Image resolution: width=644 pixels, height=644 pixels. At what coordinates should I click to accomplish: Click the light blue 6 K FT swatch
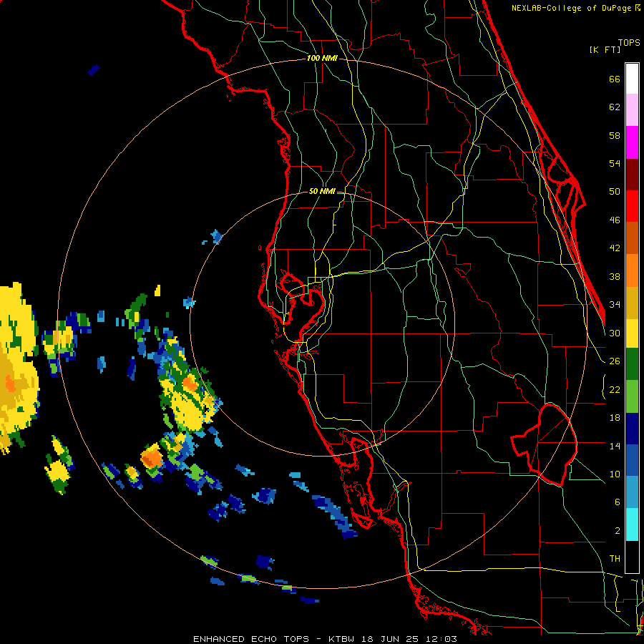tap(632, 492)
